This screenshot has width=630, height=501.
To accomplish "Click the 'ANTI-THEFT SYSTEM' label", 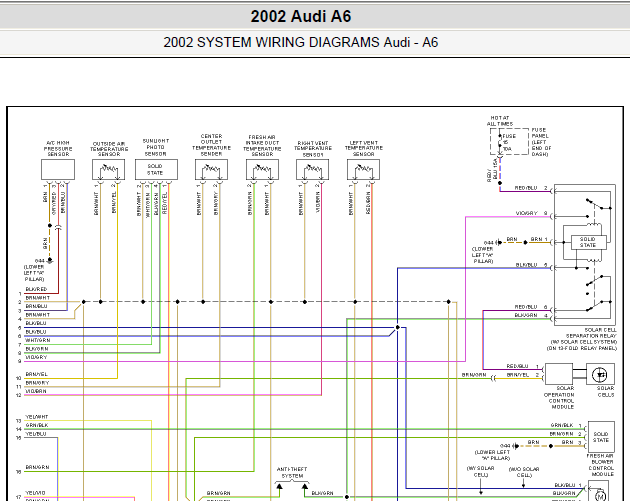I will (292, 472).
